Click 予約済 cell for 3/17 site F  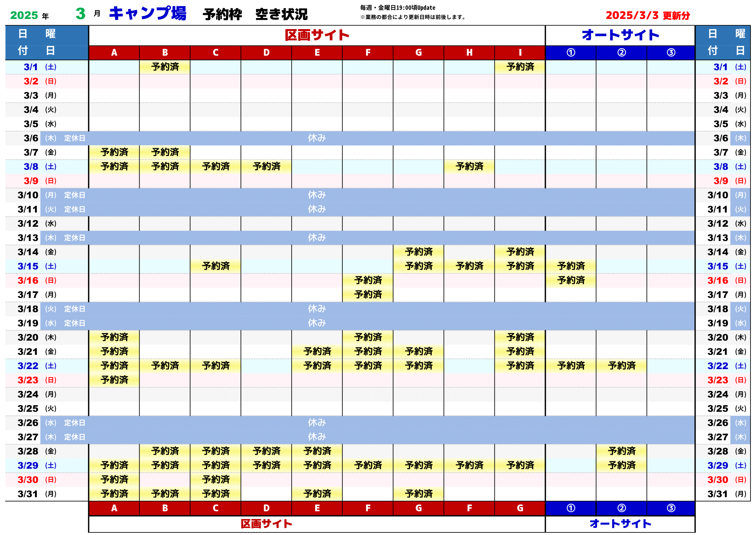click(368, 295)
